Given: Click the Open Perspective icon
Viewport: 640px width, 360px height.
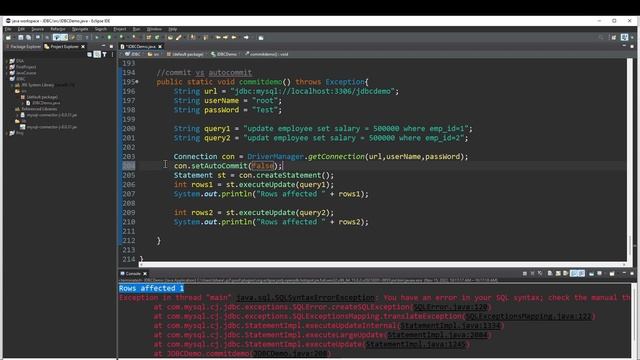Looking at the screenshot, I should pos(613,38).
